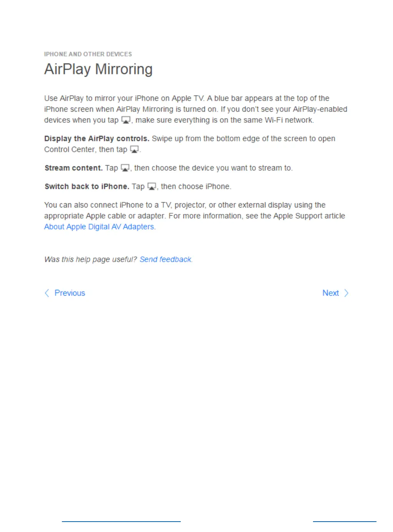Click bold "Display the AirPlay controls." text
Screen dimensions: 393x532
click(97, 139)
